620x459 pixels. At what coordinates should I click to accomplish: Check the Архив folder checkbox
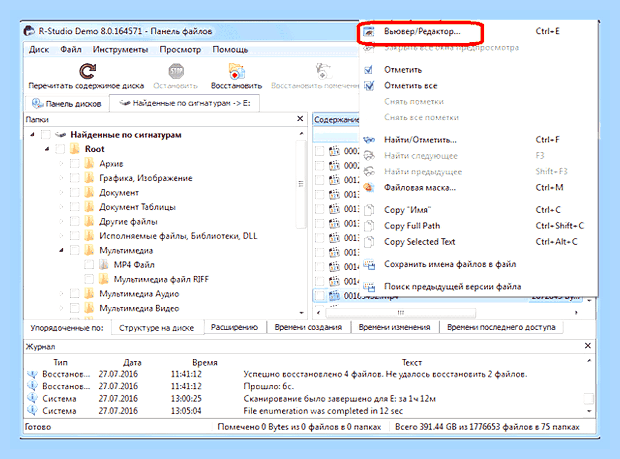[x=74, y=163]
